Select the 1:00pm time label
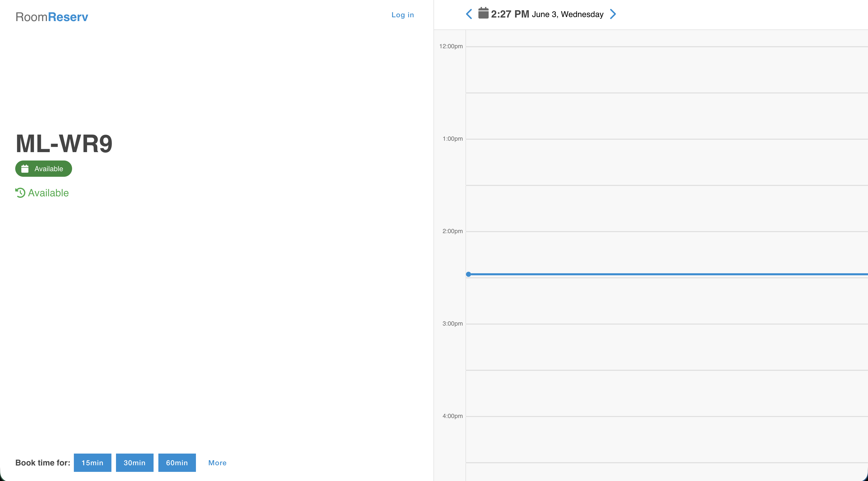Screen dimensions: 868x481 (453, 139)
